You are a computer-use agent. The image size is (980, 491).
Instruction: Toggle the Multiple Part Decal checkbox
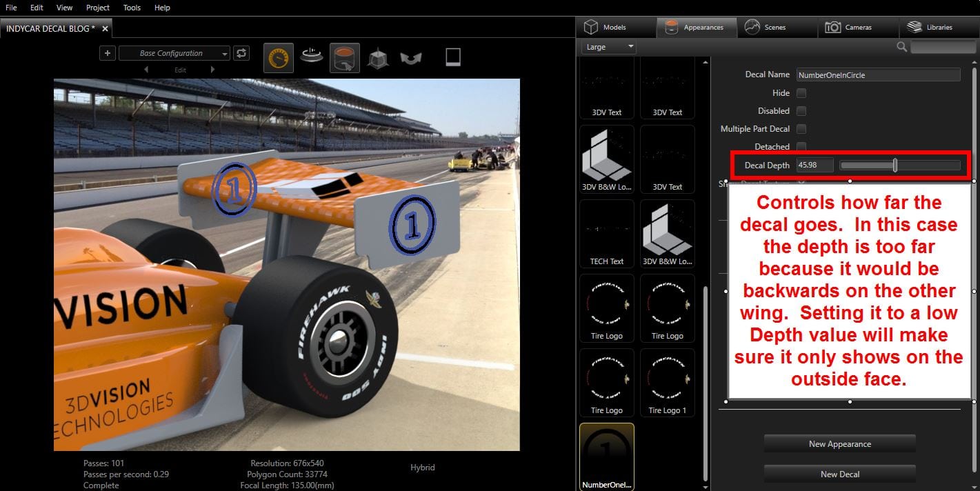801,129
